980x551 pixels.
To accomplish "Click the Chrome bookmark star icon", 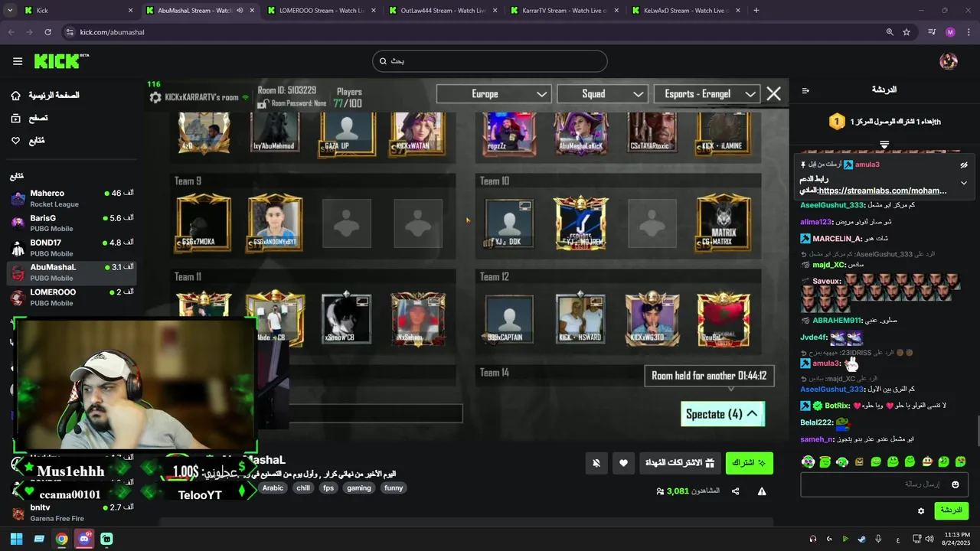I will (x=906, y=32).
